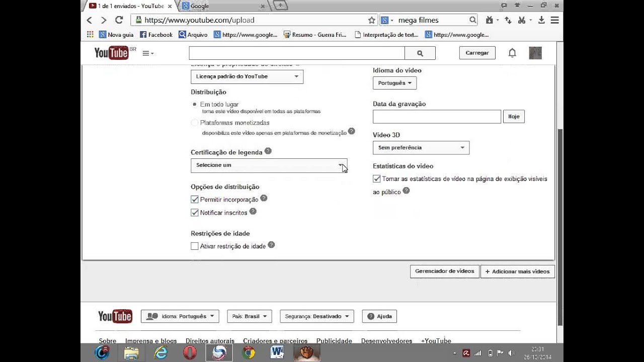Open the browser downloads arrow icon

[x=541, y=20]
